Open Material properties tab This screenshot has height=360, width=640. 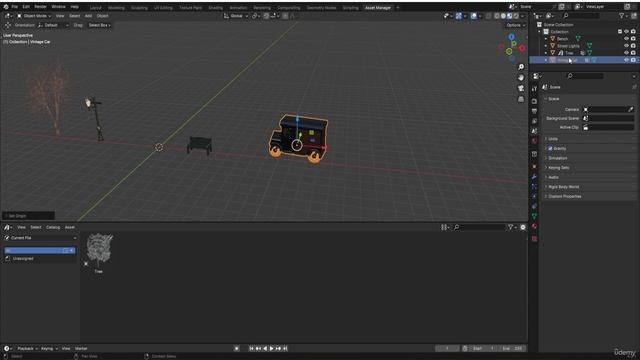click(x=534, y=227)
